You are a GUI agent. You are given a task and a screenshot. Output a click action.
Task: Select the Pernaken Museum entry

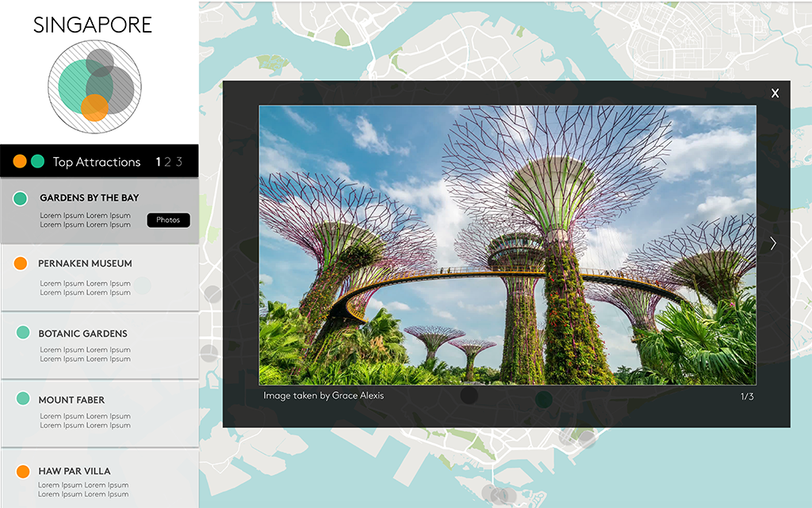(99, 278)
